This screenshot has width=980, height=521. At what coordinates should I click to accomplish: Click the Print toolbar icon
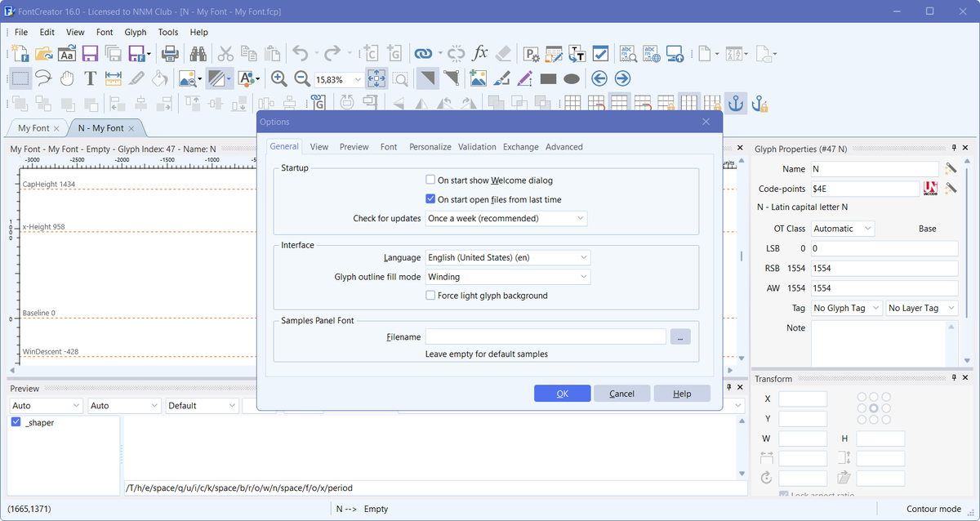(x=169, y=54)
